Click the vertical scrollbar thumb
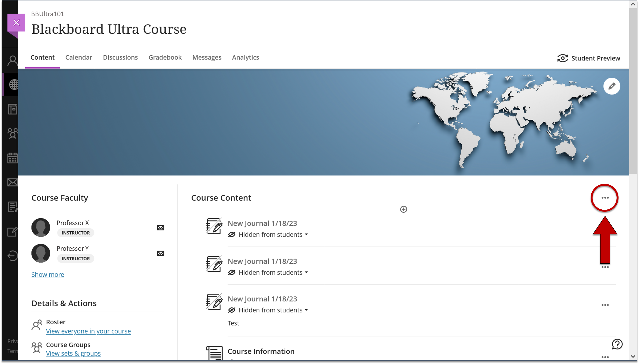The width and height of the screenshot is (639, 364). click(633, 91)
